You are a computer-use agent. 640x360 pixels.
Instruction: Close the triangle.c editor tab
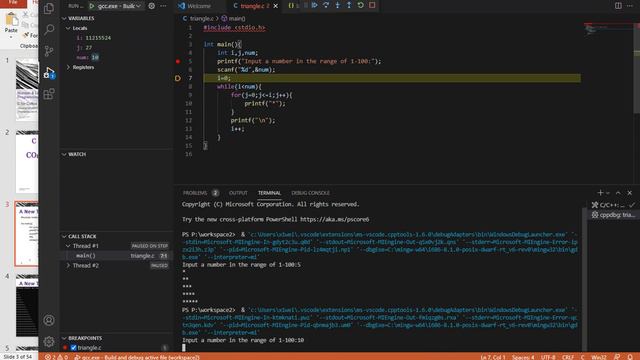[x=276, y=6]
